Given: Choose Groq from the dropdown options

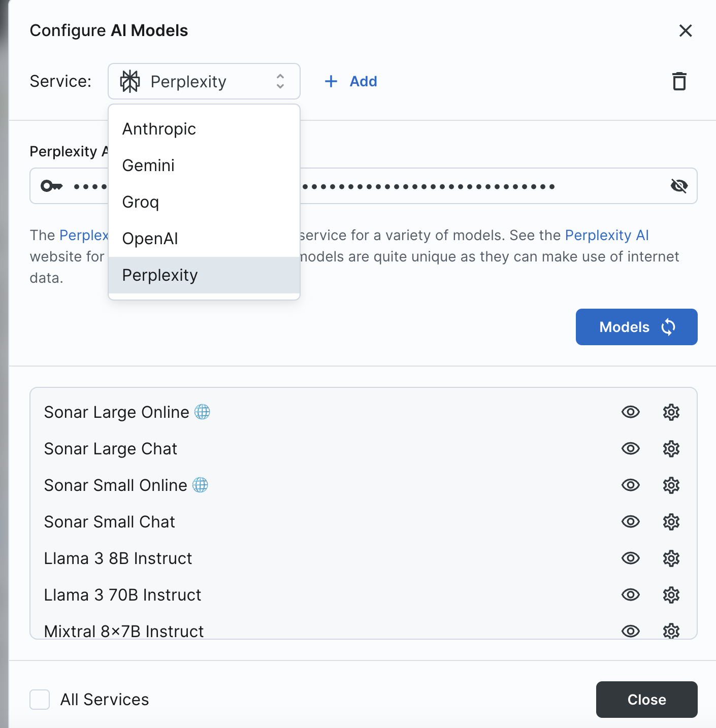Looking at the screenshot, I should point(141,202).
